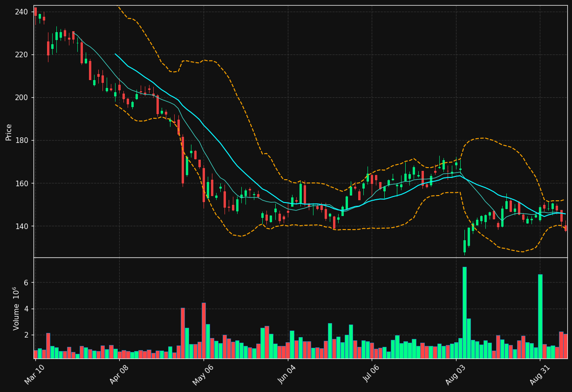This screenshot has width=572, height=392.
Task: Select the 6 tick on volume axis
Action: 27,283
